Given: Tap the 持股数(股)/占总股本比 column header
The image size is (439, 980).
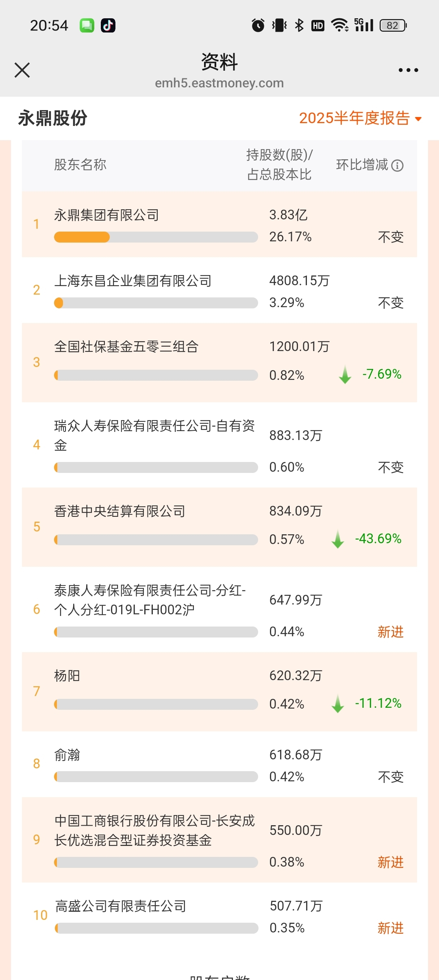Looking at the screenshot, I should pyautogui.click(x=279, y=165).
